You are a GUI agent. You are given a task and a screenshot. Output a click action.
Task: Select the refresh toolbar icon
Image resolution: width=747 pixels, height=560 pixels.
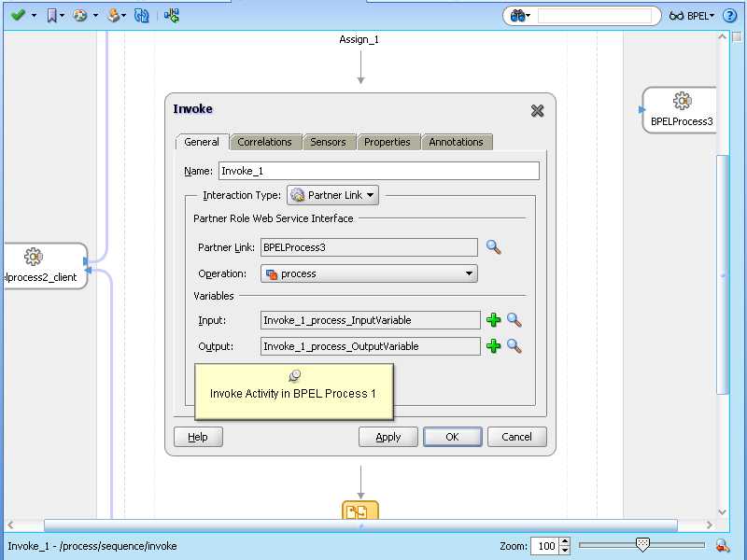coord(140,15)
